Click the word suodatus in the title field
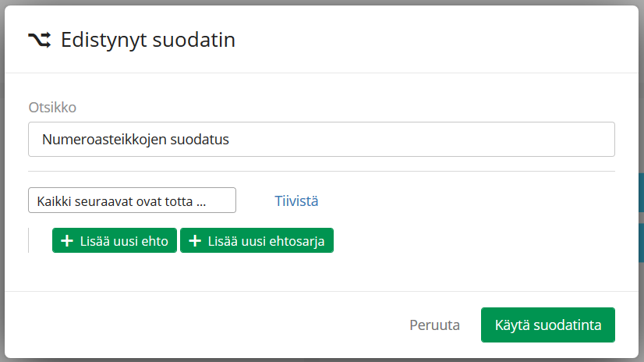 coord(200,140)
